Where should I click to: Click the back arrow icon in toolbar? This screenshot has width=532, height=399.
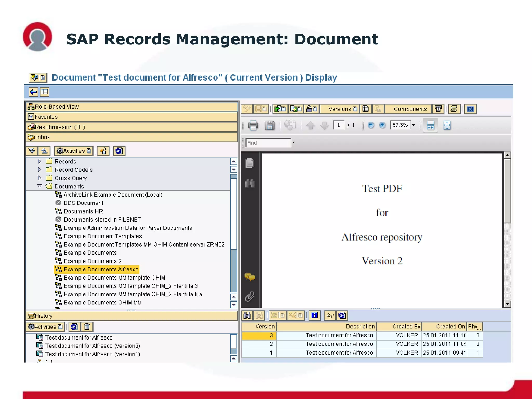(33, 92)
